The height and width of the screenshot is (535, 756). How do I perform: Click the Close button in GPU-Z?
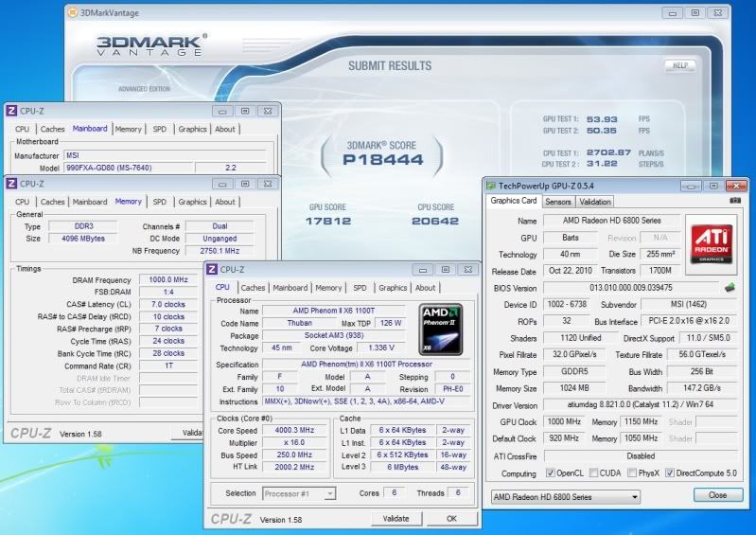718,495
